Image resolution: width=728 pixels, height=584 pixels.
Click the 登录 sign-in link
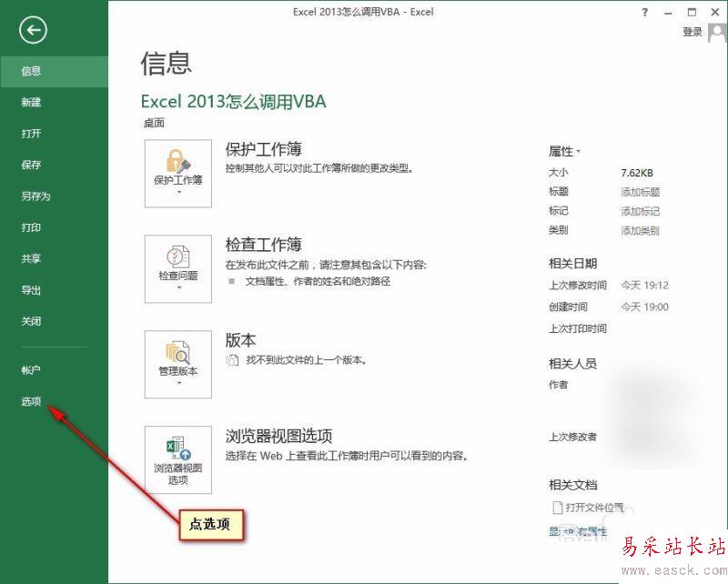(x=693, y=32)
